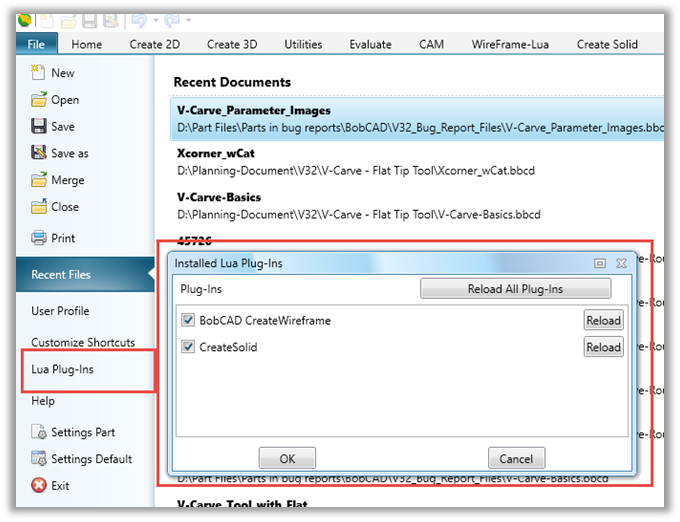Image resolution: width=680 pixels, height=522 pixels.
Task: Click the Merge folder icon
Action: [x=38, y=180]
